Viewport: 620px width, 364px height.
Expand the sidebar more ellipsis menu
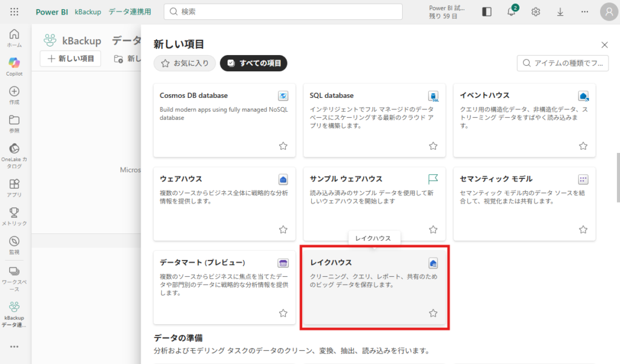14,346
